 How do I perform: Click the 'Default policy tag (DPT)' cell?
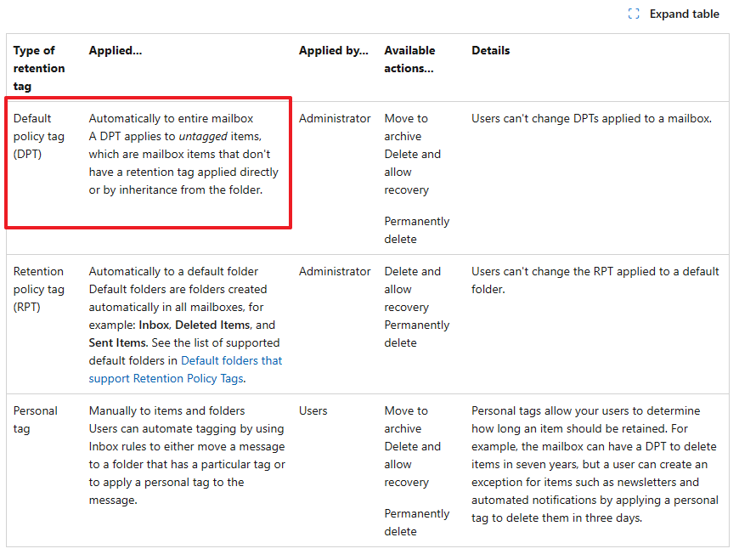(39, 137)
